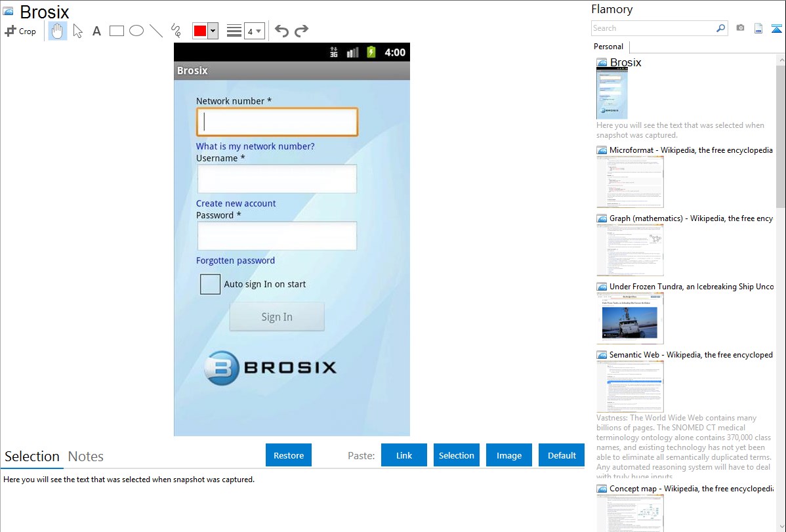Pick the freehand scribble tool
The height and width of the screenshot is (532, 786).
coord(176,31)
